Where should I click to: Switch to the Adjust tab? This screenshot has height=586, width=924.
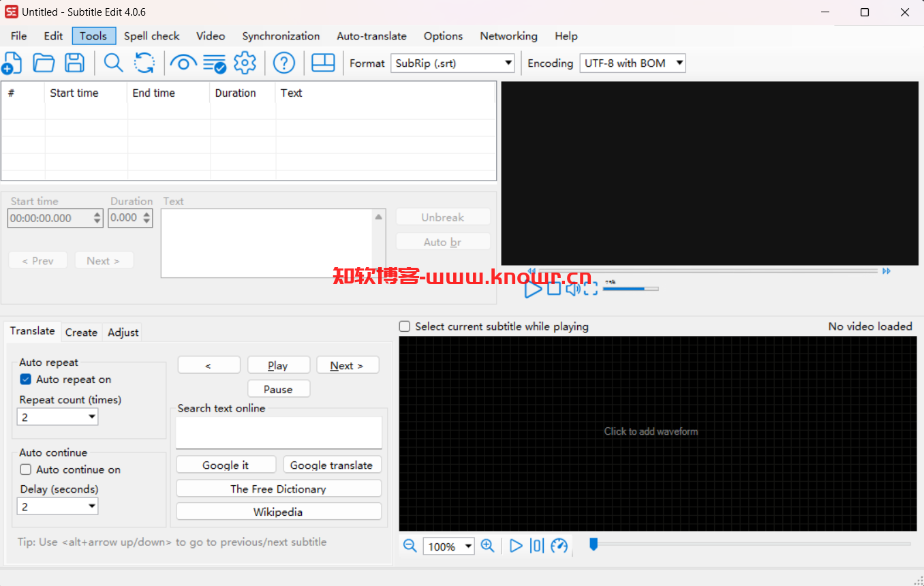tap(123, 332)
